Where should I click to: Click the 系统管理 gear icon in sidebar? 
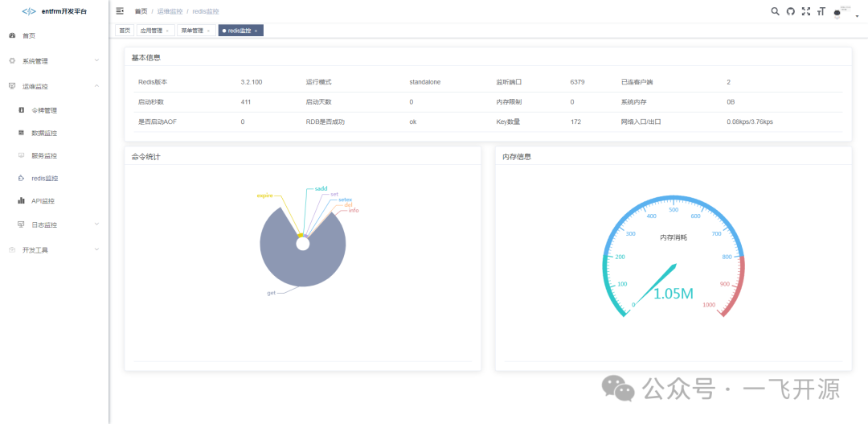click(x=12, y=61)
